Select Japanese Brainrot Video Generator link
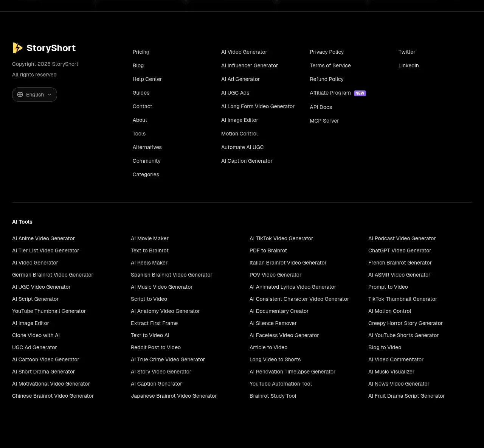Screen dimensions: 484x448 (x=174, y=396)
